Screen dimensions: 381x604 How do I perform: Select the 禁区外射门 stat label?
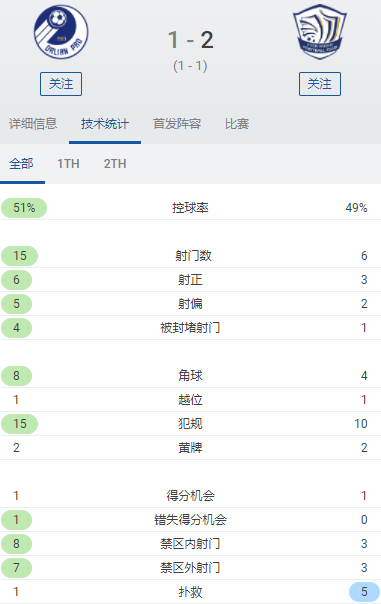click(190, 567)
